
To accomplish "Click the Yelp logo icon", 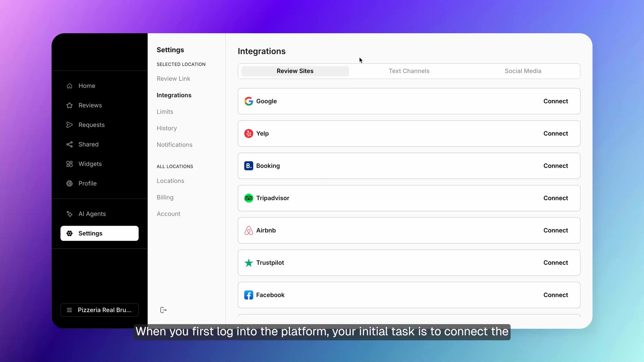I will [249, 133].
